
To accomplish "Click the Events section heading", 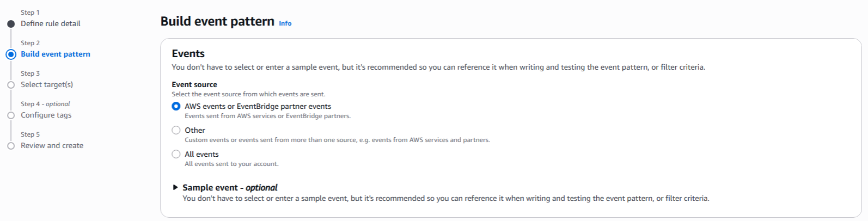I will point(188,53).
